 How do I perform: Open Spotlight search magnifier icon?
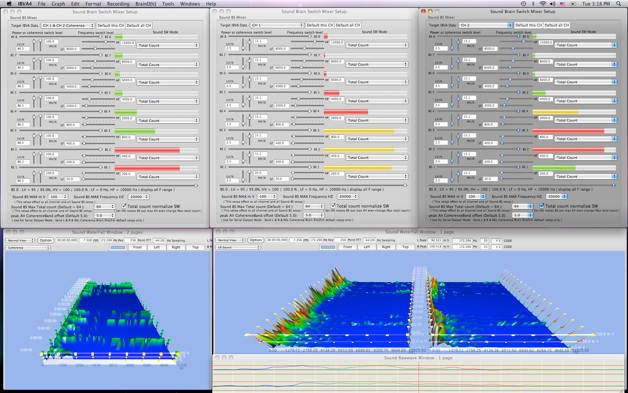coord(620,4)
